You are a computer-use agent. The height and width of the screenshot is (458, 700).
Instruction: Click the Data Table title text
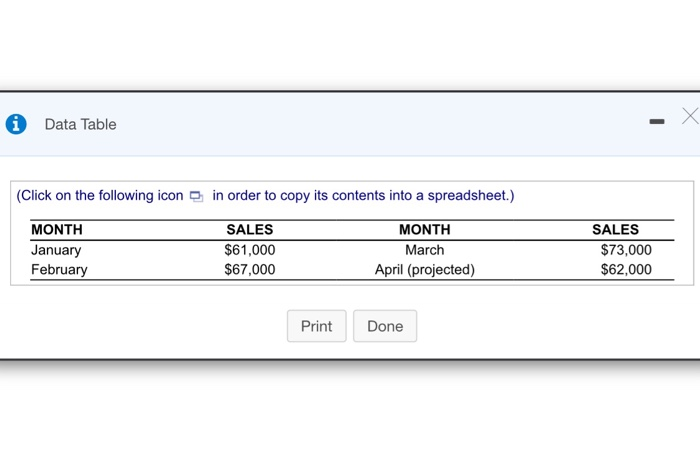pos(80,124)
